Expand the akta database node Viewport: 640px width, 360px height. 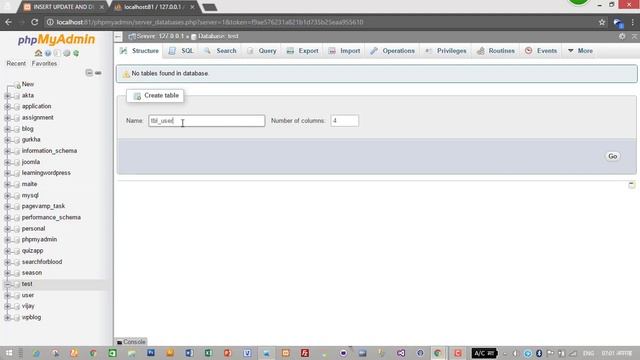point(7,96)
